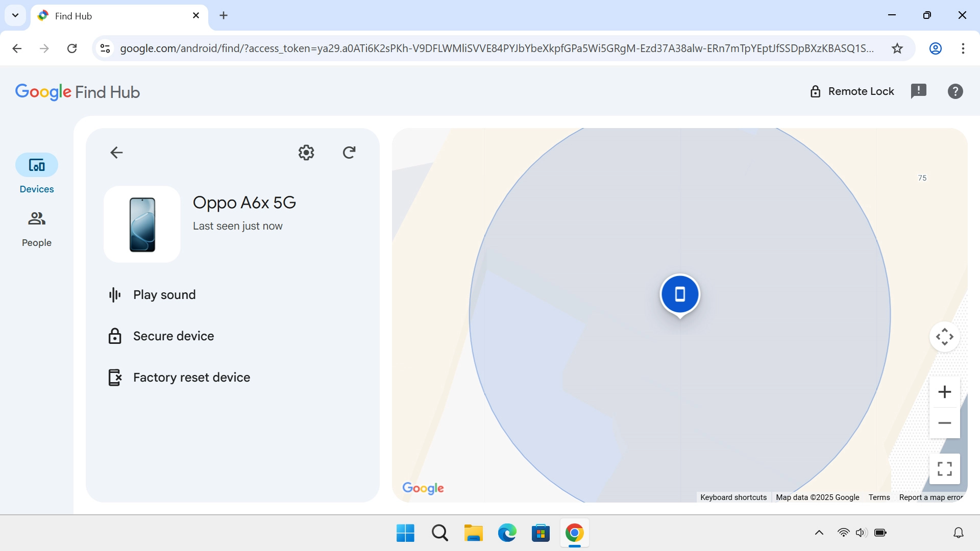
Task: Send feedback about Find Hub
Action: [x=919, y=91]
